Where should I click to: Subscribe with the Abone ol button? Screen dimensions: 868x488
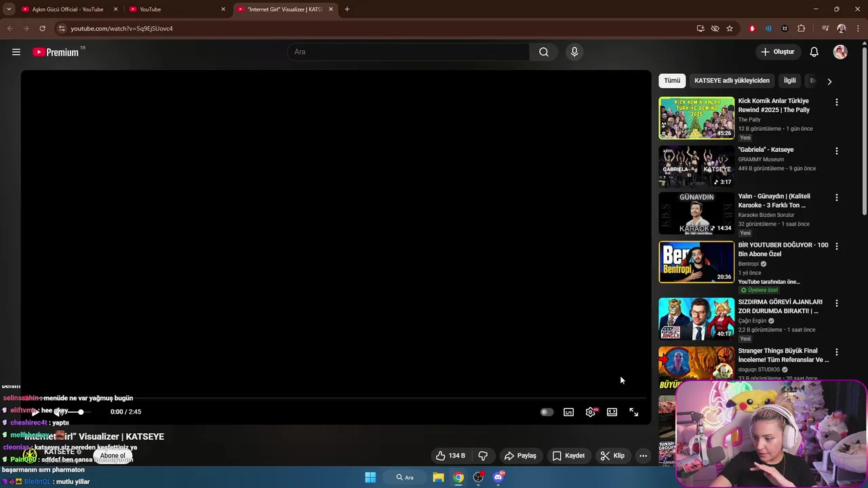pos(113,455)
